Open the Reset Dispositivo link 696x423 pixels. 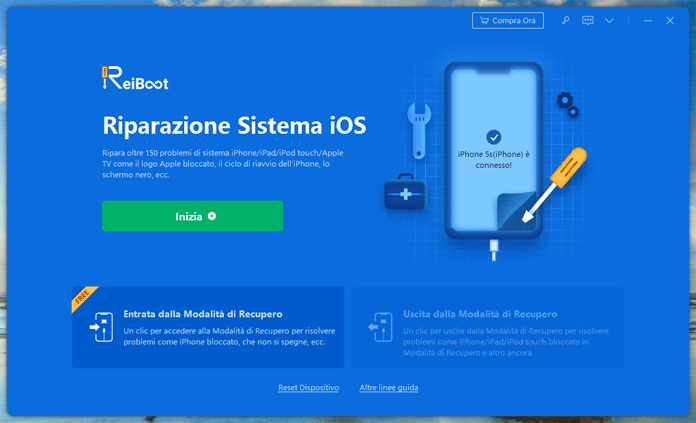(x=308, y=387)
